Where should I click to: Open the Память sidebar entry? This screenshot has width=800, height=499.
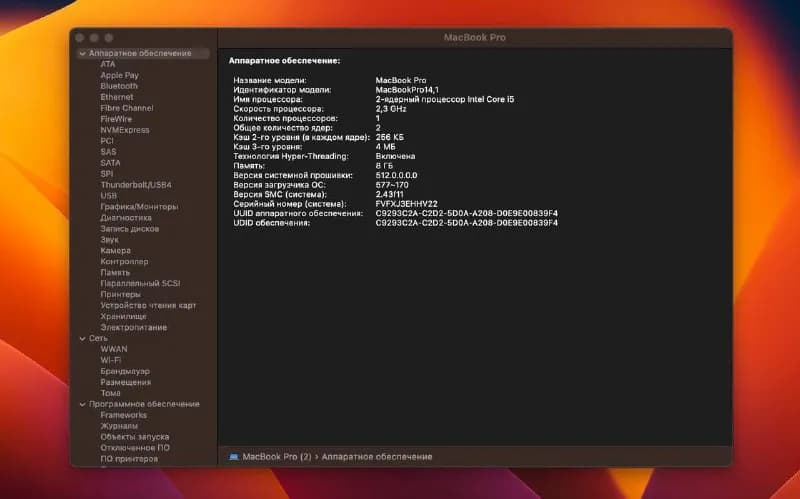pyautogui.click(x=115, y=272)
